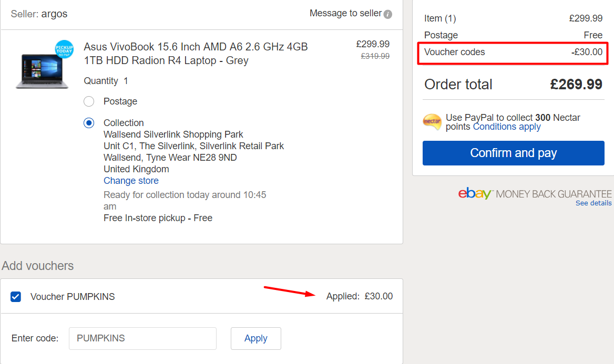Screen dimensions: 614x364
Task: Click the eBay Money Back Guarantee logo
Action: click(535, 194)
